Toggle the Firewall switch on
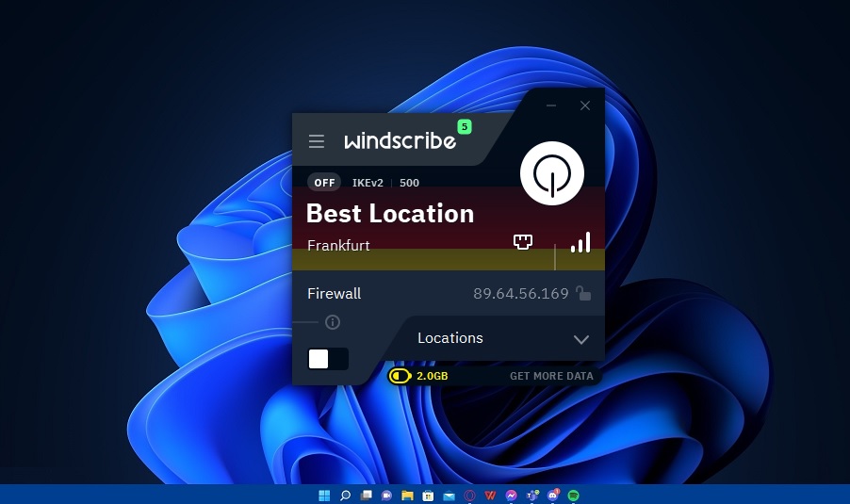Viewport: 850px width, 504px height. [328, 359]
